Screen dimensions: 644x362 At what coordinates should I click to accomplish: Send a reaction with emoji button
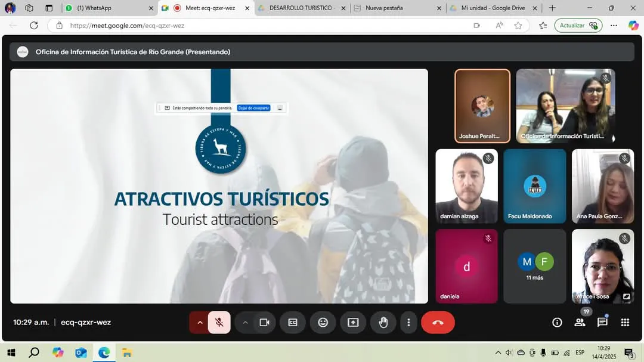click(323, 323)
